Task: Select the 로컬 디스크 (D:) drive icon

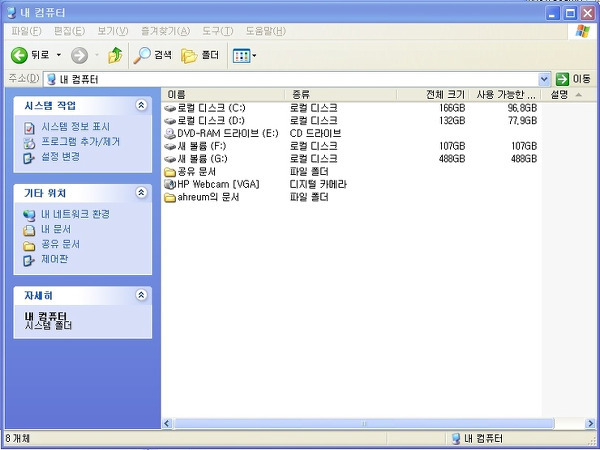Action: point(170,121)
